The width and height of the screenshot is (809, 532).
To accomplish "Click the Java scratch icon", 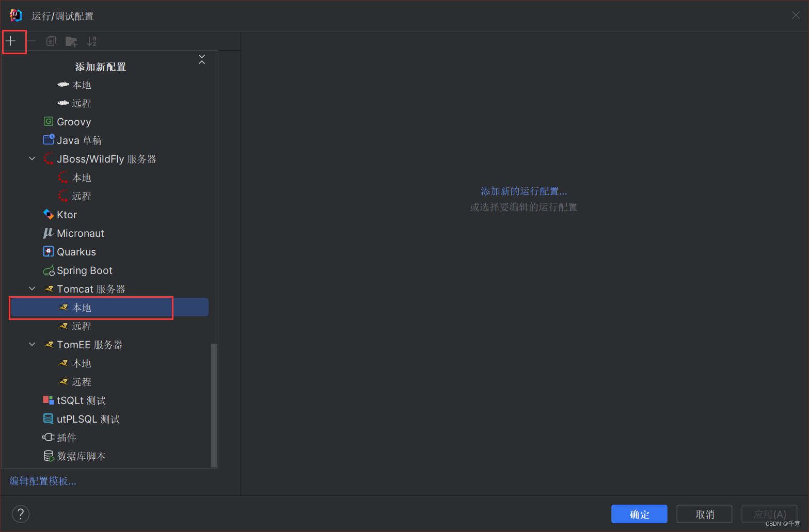I will [49, 140].
